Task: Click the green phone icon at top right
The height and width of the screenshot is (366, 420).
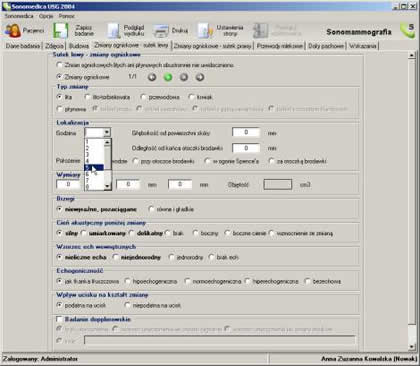Action: point(408,30)
